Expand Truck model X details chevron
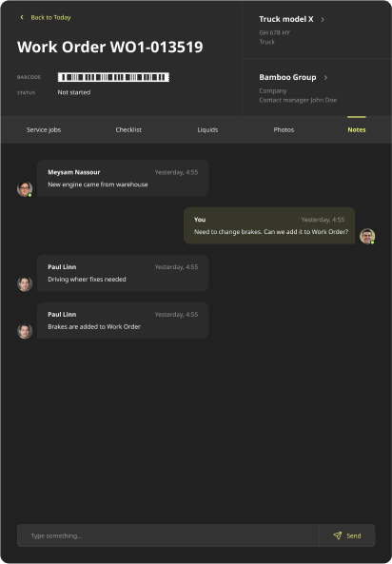 pyautogui.click(x=323, y=19)
